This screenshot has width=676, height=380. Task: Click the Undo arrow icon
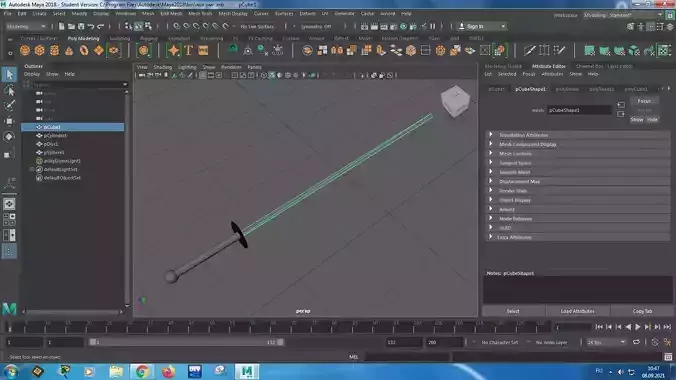click(x=91, y=26)
